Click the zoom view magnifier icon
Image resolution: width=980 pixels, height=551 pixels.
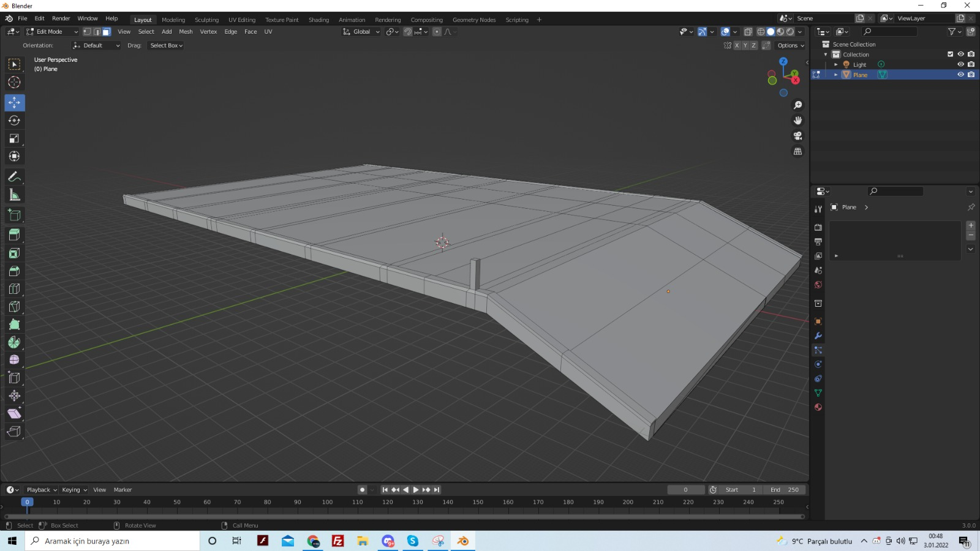(x=797, y=105)
